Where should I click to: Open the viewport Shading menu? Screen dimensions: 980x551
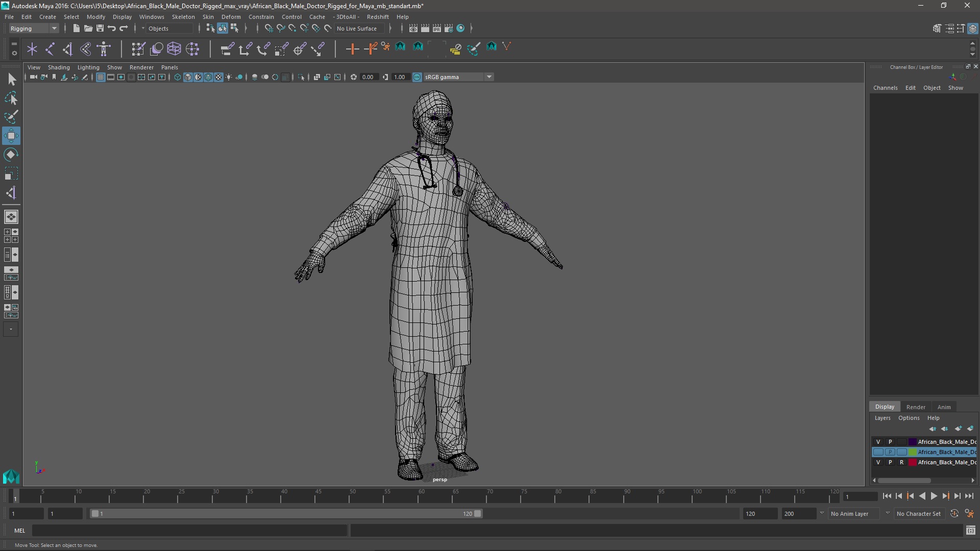[59, 67]
